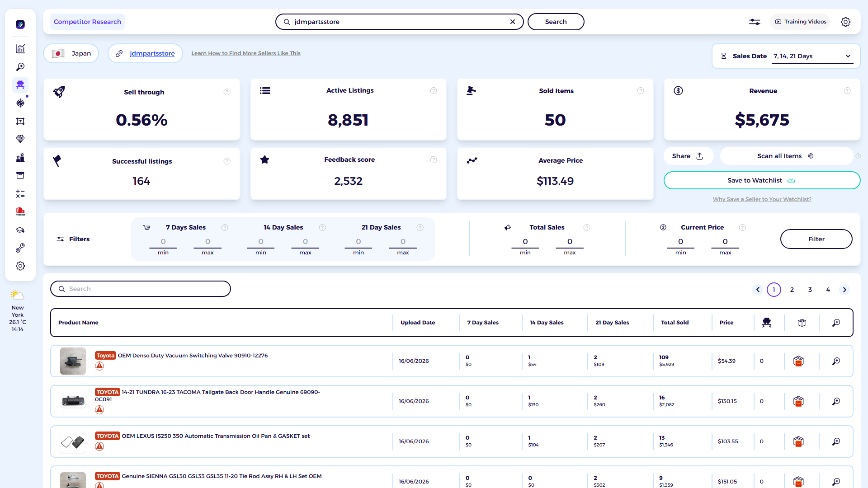Apply the Filter button

(816, 239)
